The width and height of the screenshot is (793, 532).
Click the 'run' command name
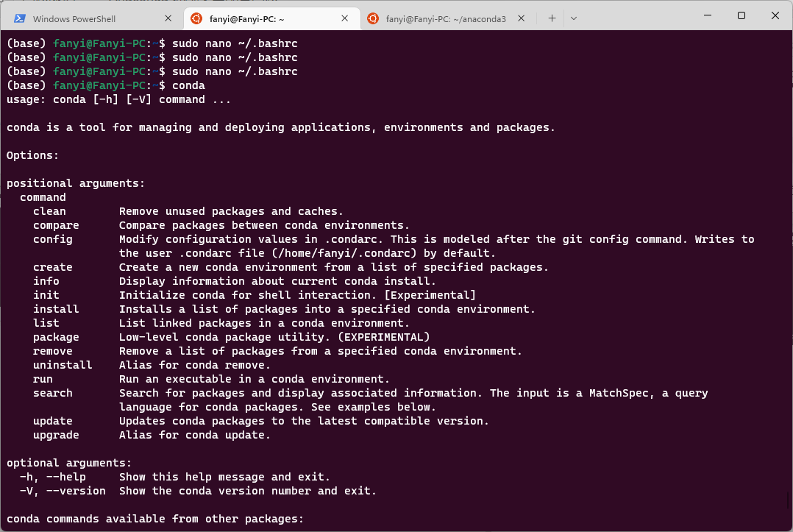pyautogui.click(x=43, y=379)
